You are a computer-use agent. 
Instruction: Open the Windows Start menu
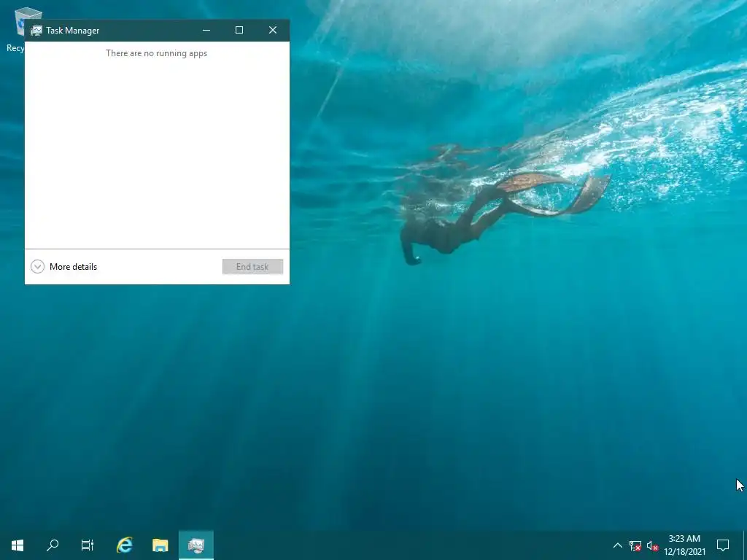coord(18,545)
